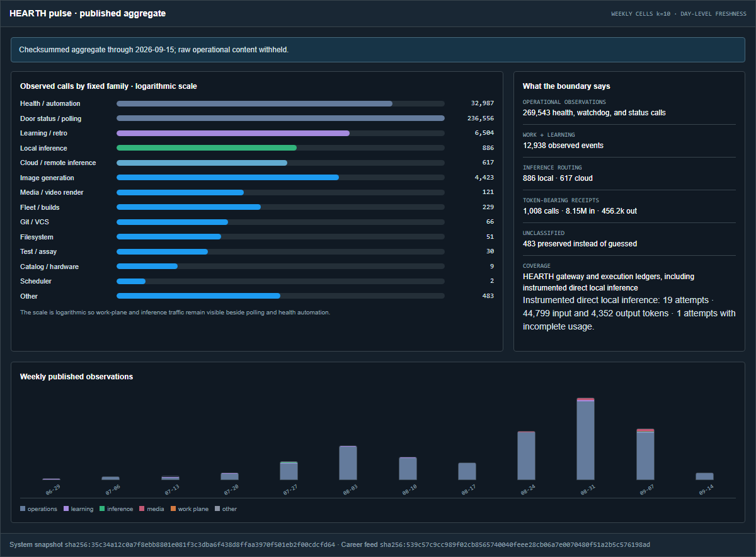Select the 08-10 weekly column

pyautogui.click(x=408, y=469)
